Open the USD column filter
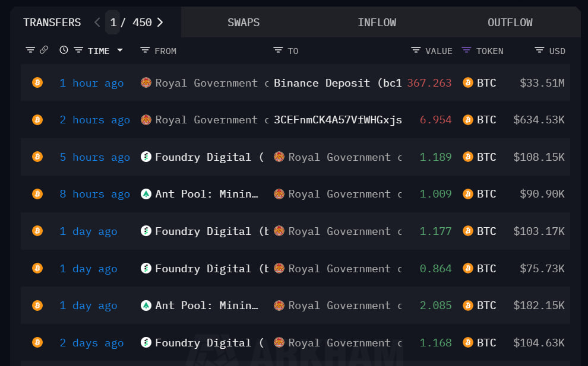Viewport: 588px width, 366px height. coord(539,50)
